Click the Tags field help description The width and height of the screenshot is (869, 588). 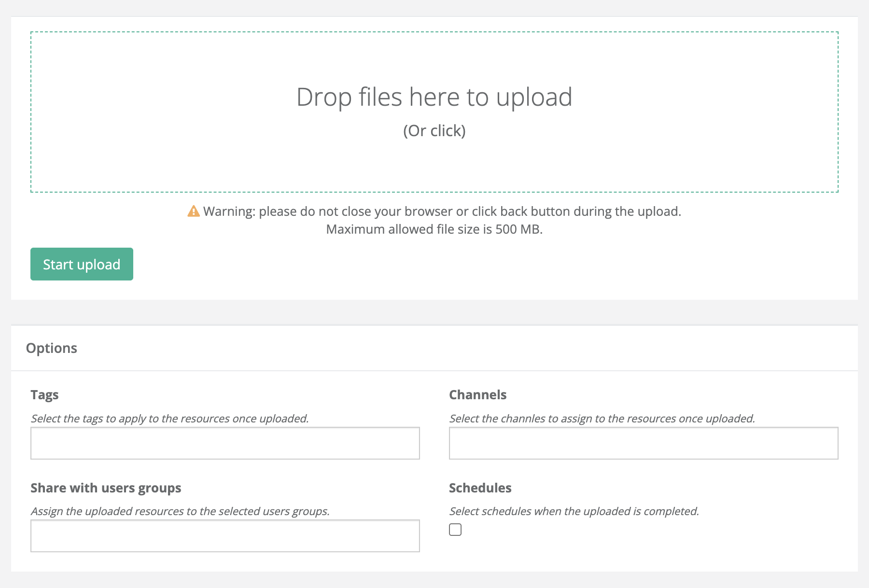click(x=169, y=419)
